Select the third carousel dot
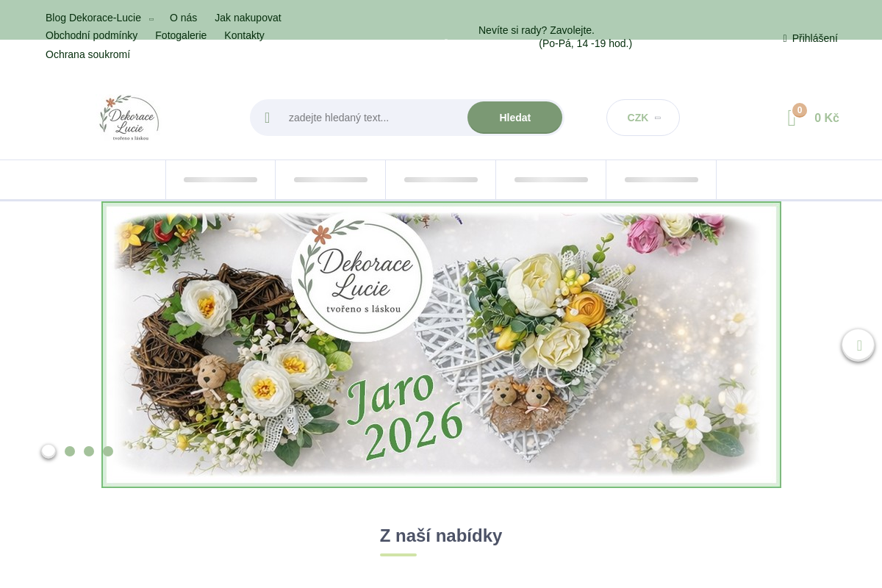This screenshot has height=588, width=882. 89,451
